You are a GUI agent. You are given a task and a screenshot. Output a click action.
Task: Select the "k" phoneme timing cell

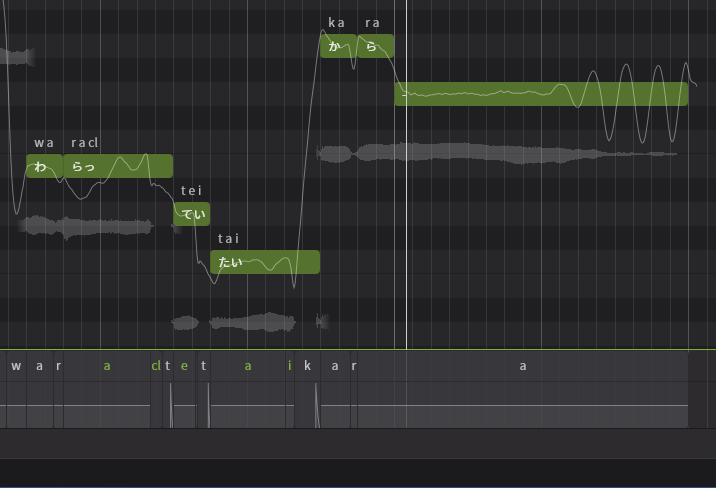(307, 366)
